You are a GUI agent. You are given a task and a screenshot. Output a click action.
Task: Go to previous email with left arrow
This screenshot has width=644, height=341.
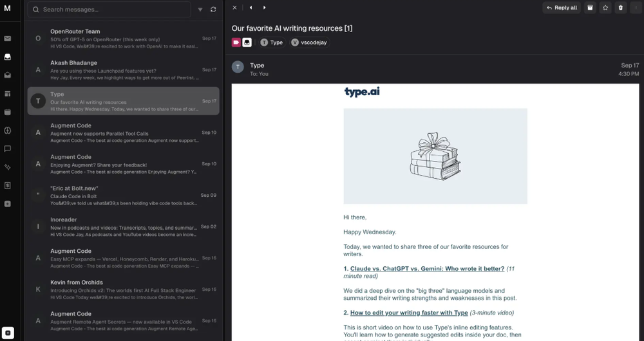click(251, 7)
